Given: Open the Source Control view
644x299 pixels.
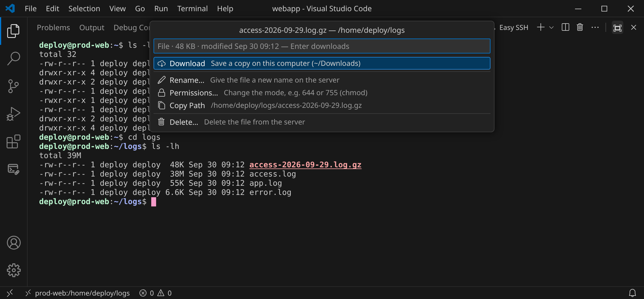Looking at the screenshot, I should coord(14,86).
